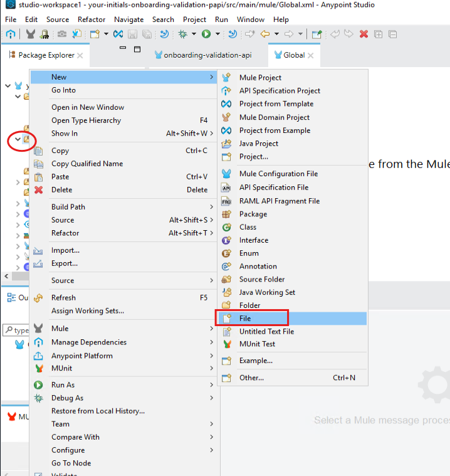Click the Anypoint Platform icon in context menu
This screenshot has width=450, height=476.
pyautogui.click(x=39, y=356)
